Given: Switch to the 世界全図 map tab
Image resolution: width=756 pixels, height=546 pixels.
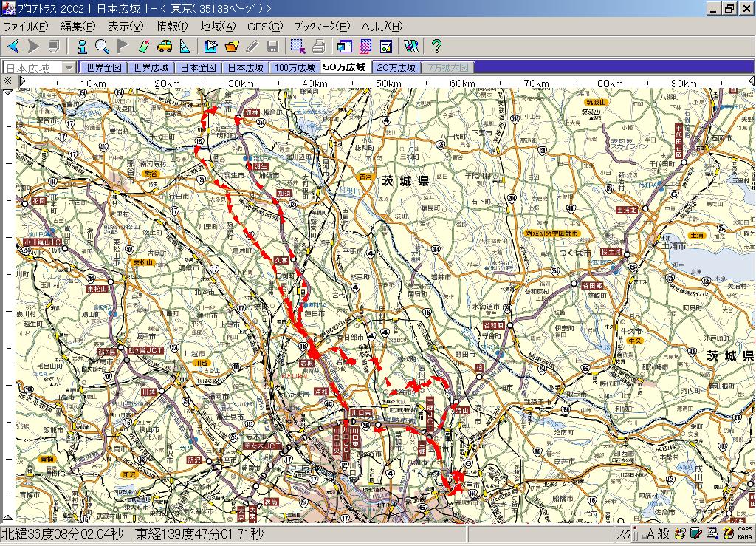Looking at the screenshot, I should pyautogui.click(x=103, y=67).
